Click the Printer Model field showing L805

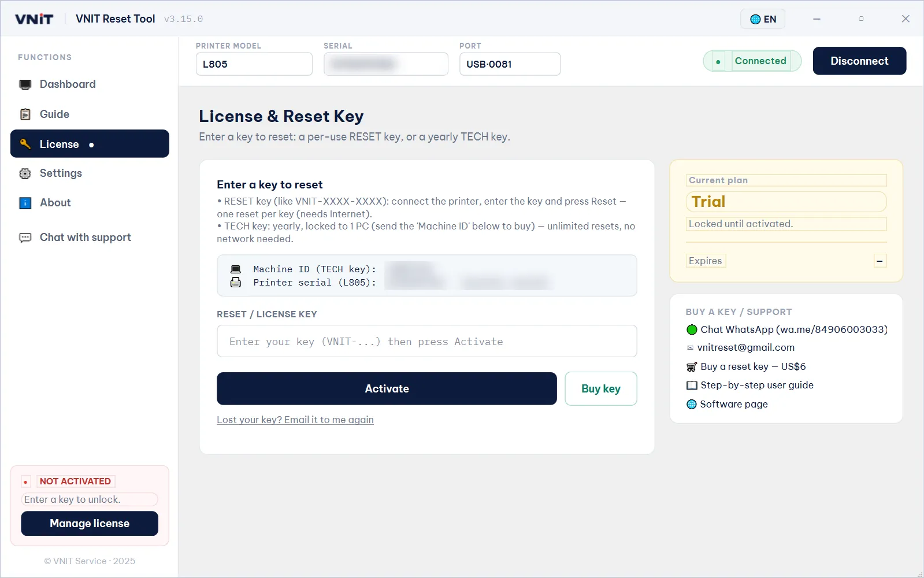254,64
